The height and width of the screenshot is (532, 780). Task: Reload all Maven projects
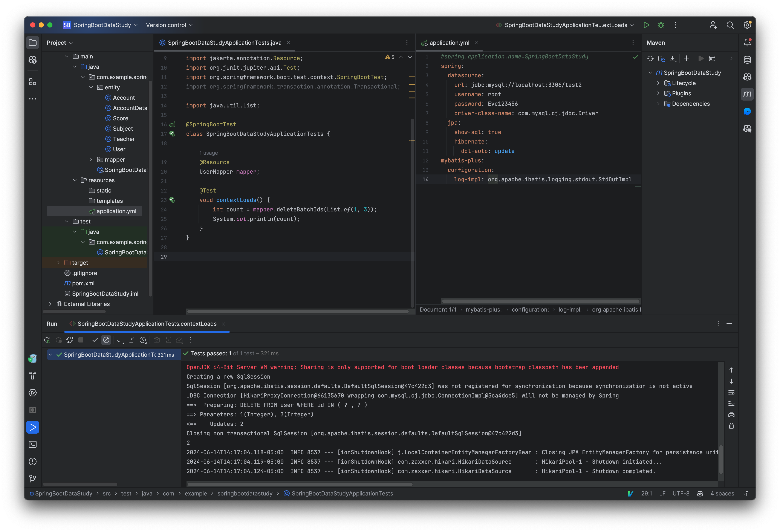650,58
